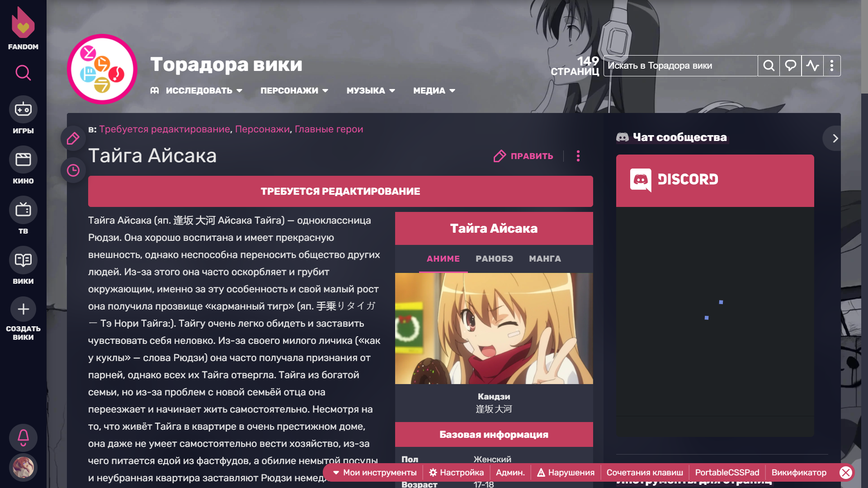
Task: Switch to the Ранобэ infobox tab
Action: pos(494,259)
